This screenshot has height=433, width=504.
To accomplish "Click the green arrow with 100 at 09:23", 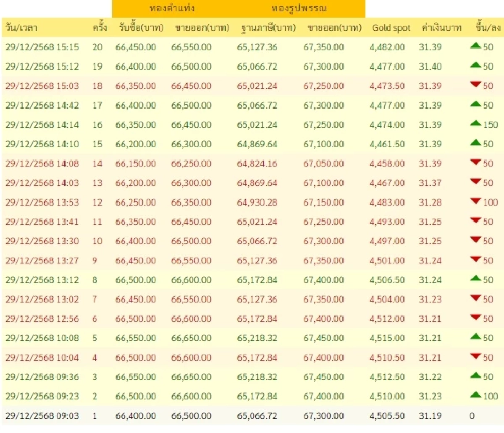I will pyautogui.click(x=476, y=396).
